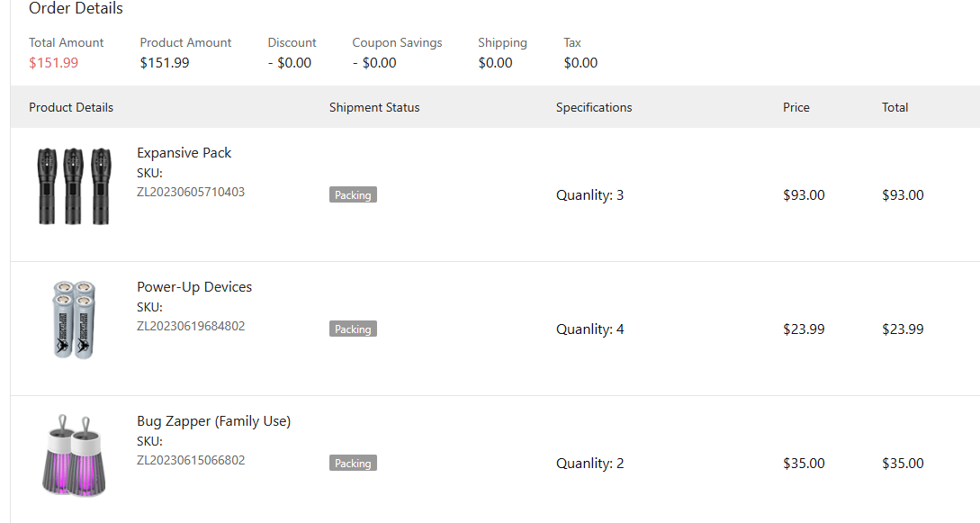Click the bug zapper product thumbnail

pyautogui.click(x=74, y=455)
